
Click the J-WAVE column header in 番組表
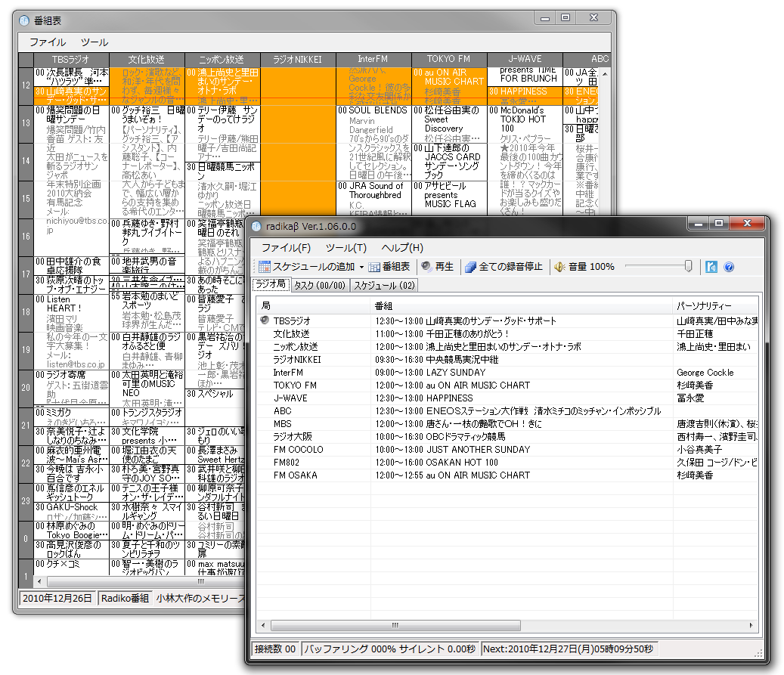pyautogui.click(x=525, y=60)
